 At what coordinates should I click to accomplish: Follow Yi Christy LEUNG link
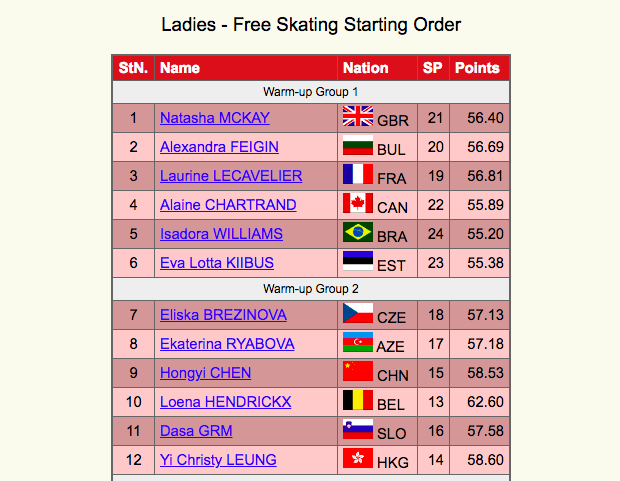tap(218, 460)
